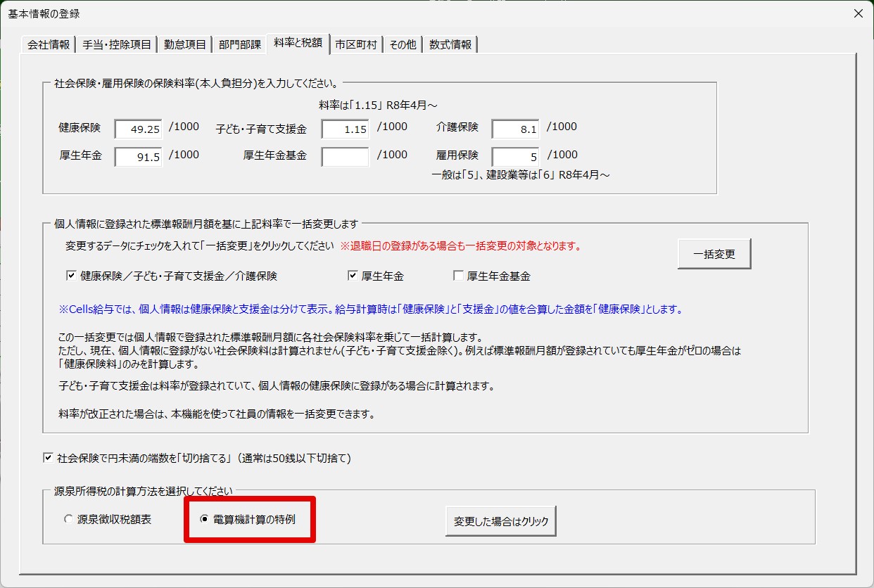Click the 子ども・子育て支援金 rate field
This screenshot has height=588, width=874.
point(345,129)
